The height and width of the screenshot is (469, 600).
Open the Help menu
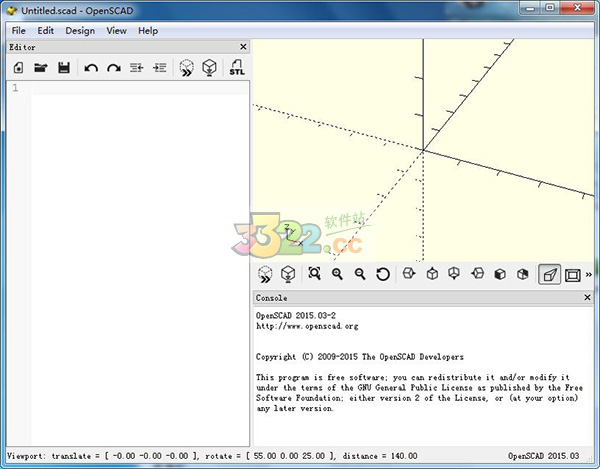pos(148,31)
